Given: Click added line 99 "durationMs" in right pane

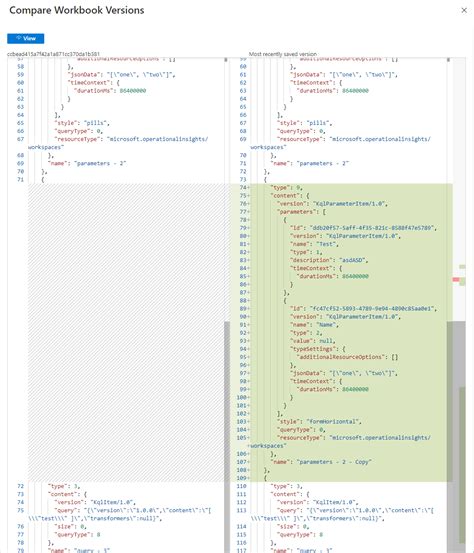Looking at the screenshot, I should coord(333,389).
